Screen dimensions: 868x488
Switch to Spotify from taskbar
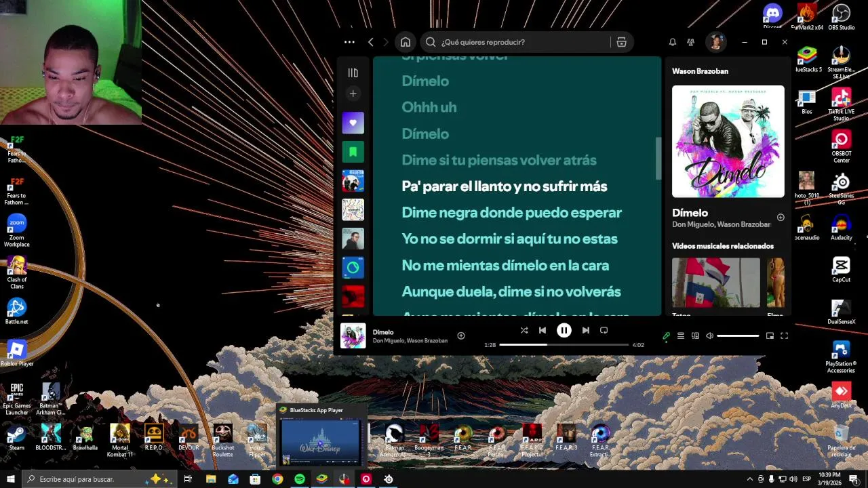coord(300,479)
